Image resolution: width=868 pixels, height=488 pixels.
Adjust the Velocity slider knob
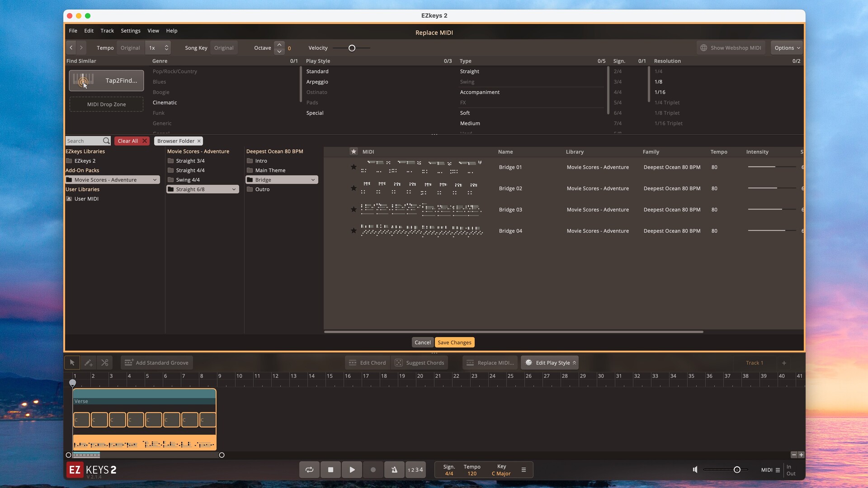click(352, 48)
